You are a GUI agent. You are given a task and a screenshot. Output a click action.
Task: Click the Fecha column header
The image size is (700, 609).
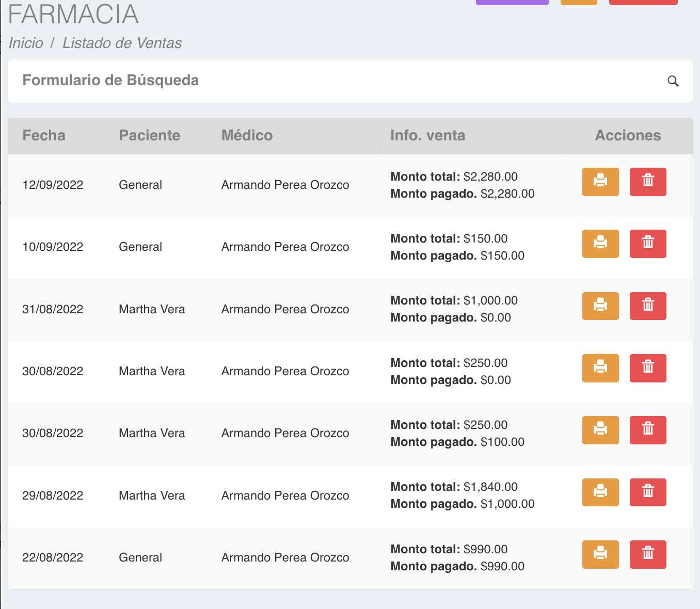tap(44, 135)
